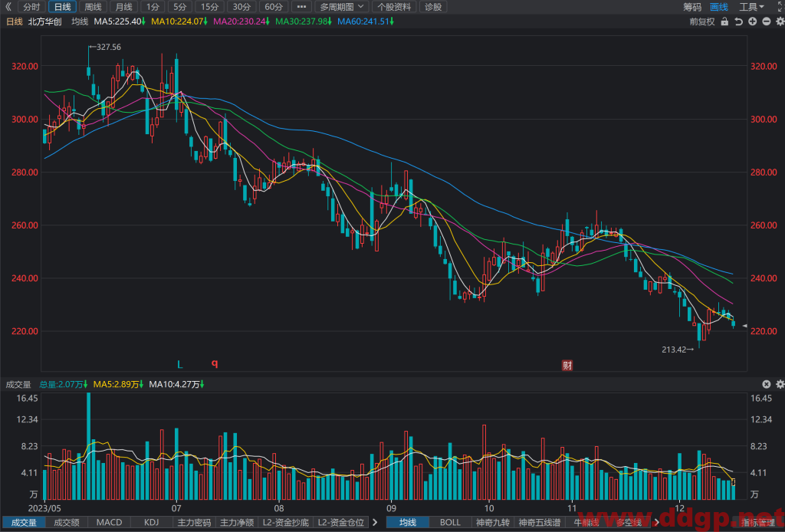Switch to 1分 one-minute chart
This screenshot has height=532, width=785.
(153, 6)
